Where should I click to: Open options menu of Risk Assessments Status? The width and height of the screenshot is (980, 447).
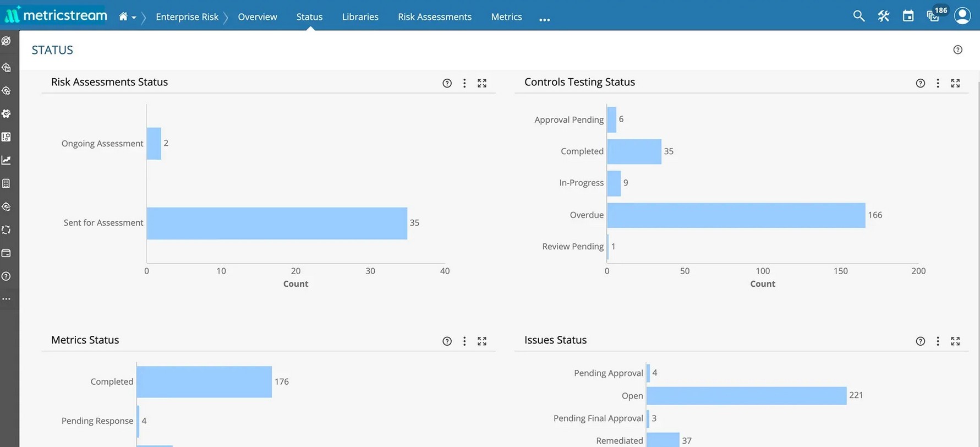coord(464,83)
